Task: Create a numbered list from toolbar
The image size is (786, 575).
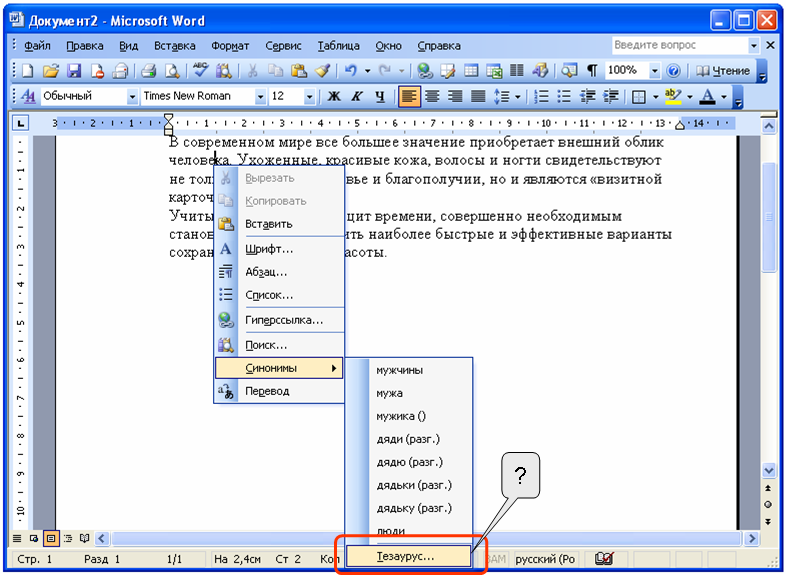Action: coord(541,97)
